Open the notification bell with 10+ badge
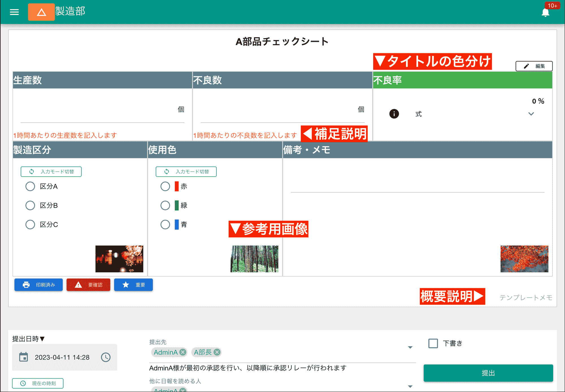Viewport: 565px width, 392px height. pos(545,12)
